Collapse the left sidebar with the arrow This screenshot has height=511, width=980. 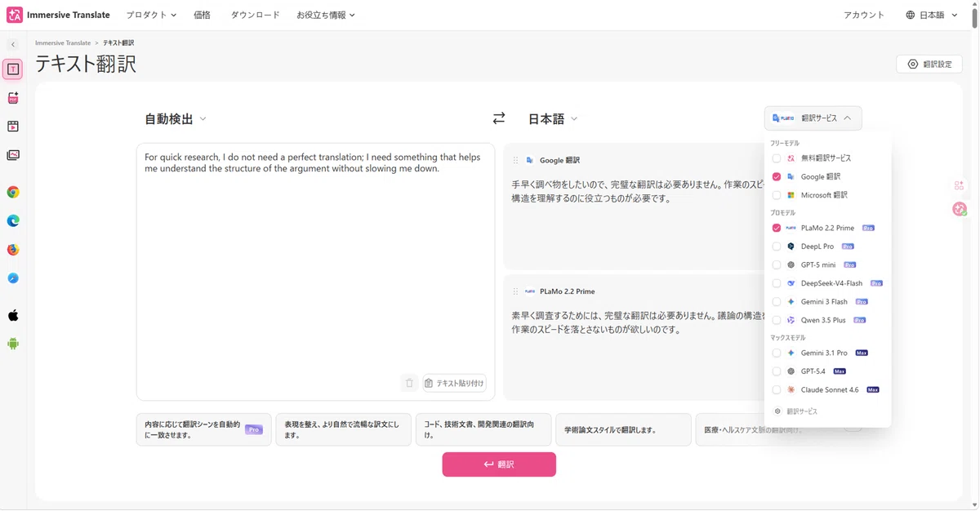coord(13,45)
